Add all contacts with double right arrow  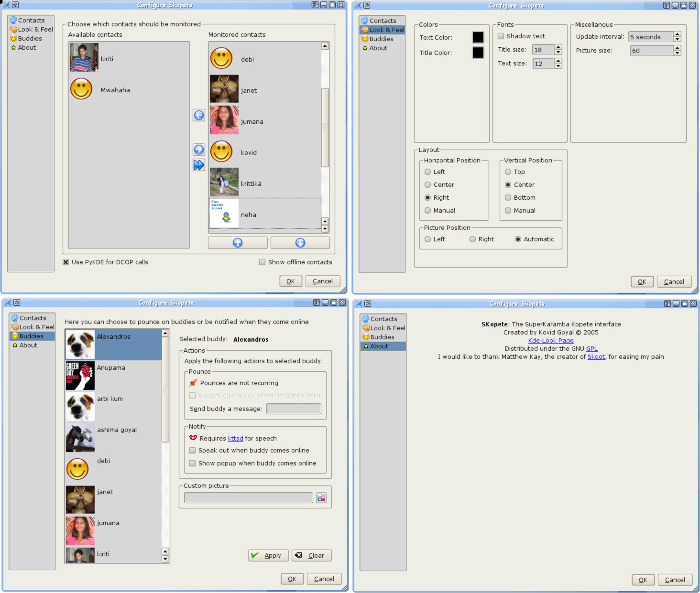pyautogui.click(x=199, y=165)
